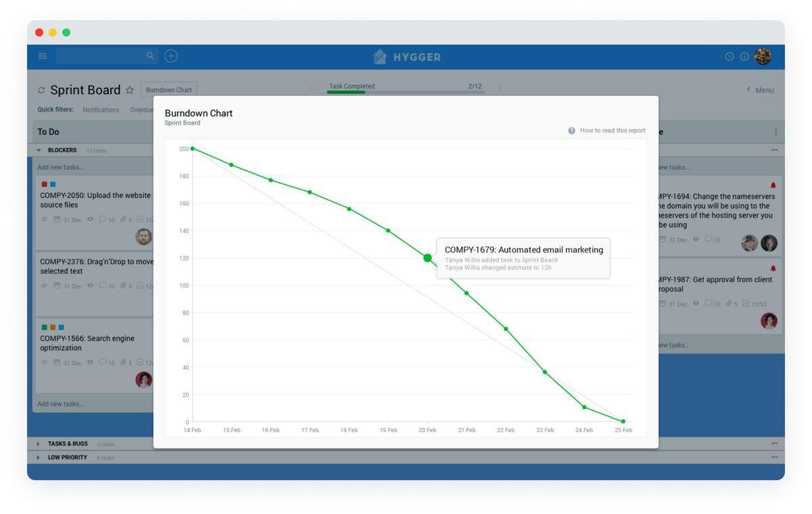Expand the LOW PRIORITY swimlane
The image size is (812, 514).
[x=39, y=458]
